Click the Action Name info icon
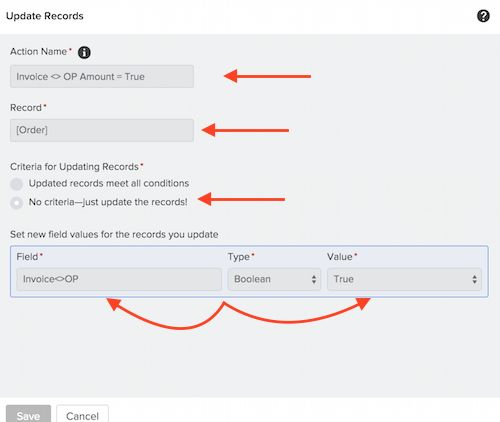The height and width of the screenshot is (422, 500). (84, 52)
